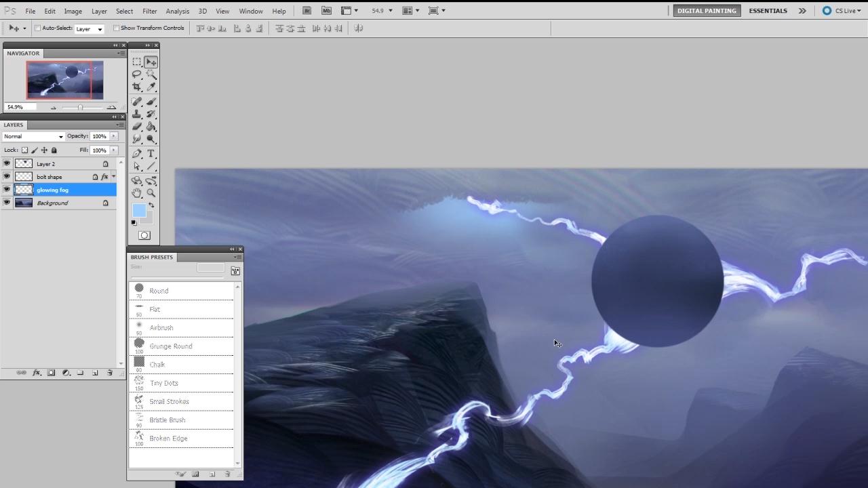Open the Layers panel options menu
Screen dimensions: 868x488
[121, 125]
